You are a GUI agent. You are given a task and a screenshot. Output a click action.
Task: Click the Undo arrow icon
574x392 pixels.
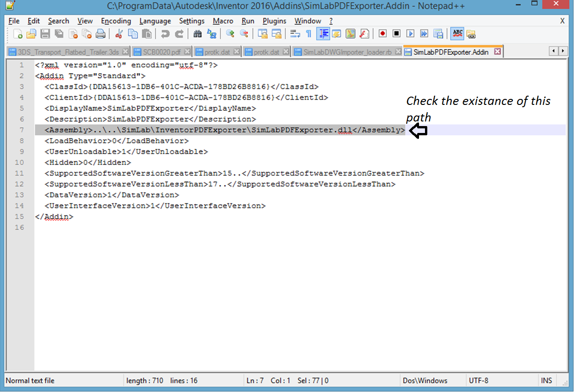[164, 34]
